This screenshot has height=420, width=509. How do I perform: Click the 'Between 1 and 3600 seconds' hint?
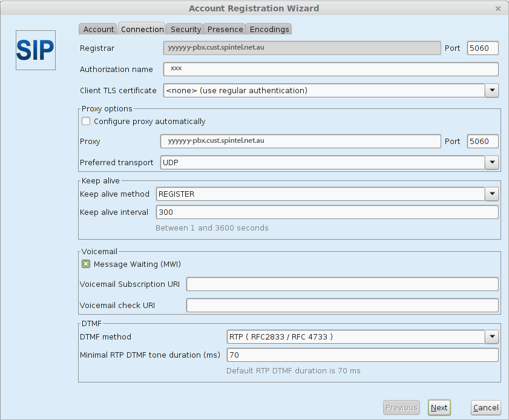coord(212,228)
